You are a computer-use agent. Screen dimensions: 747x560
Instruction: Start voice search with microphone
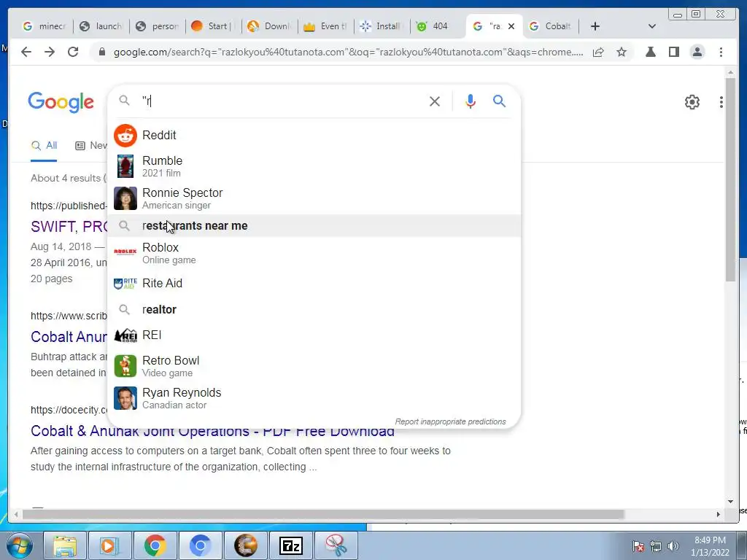[471, 101]
